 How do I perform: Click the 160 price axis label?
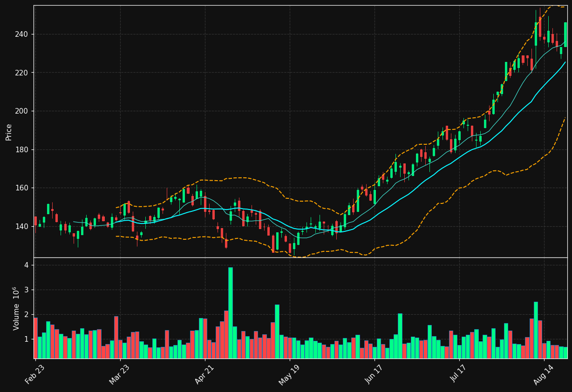pyautogui.click(x=22, y=188)
